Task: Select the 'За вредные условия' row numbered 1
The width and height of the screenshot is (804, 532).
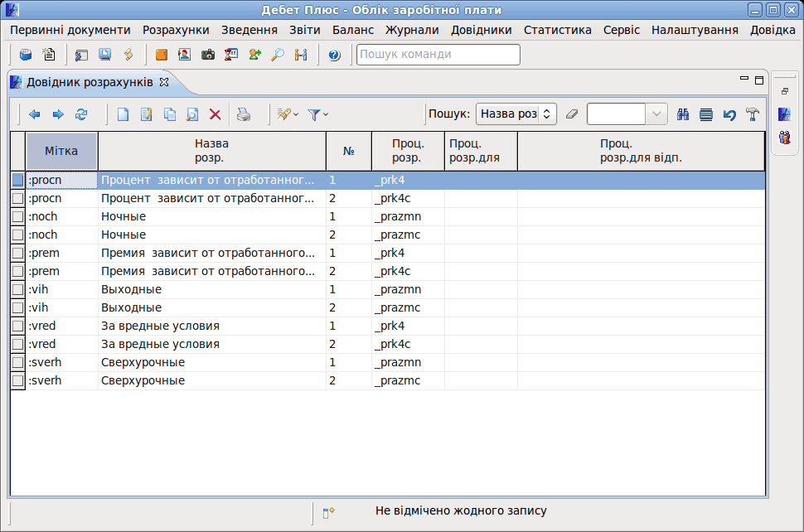Action: (388, 326)
